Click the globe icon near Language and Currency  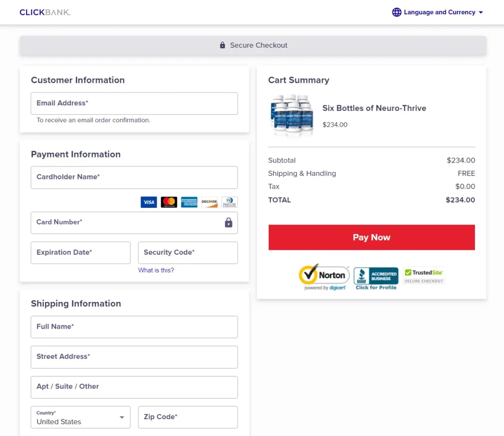tap(397, 12)
